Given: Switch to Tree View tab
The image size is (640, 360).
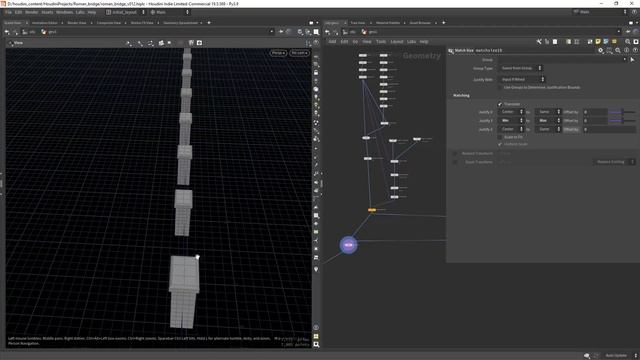Looking at the screenshot, I should 358,23.
